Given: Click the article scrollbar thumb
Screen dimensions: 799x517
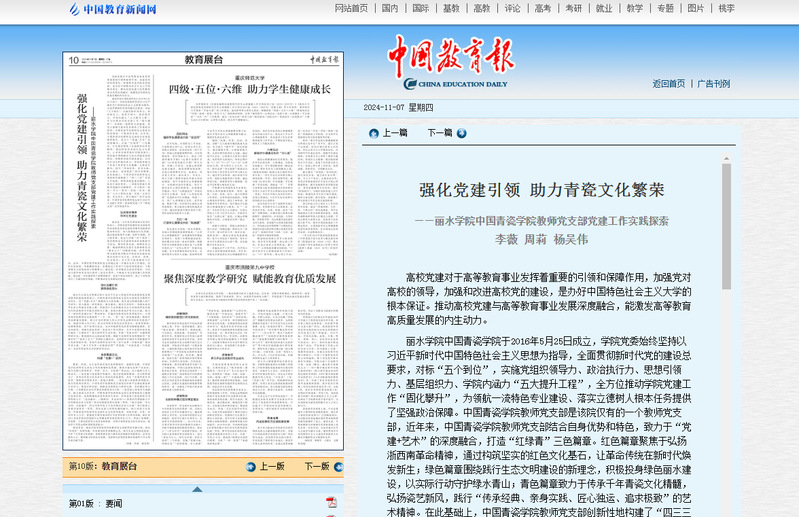Looking at the screenshot, I should 727,226.
